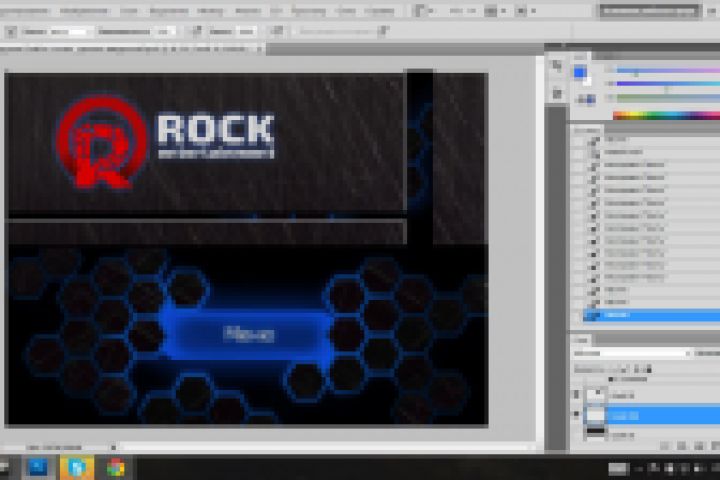720x480 pixels.
Task: Switch to the Layers panel tab
Action: coord(582,340)
